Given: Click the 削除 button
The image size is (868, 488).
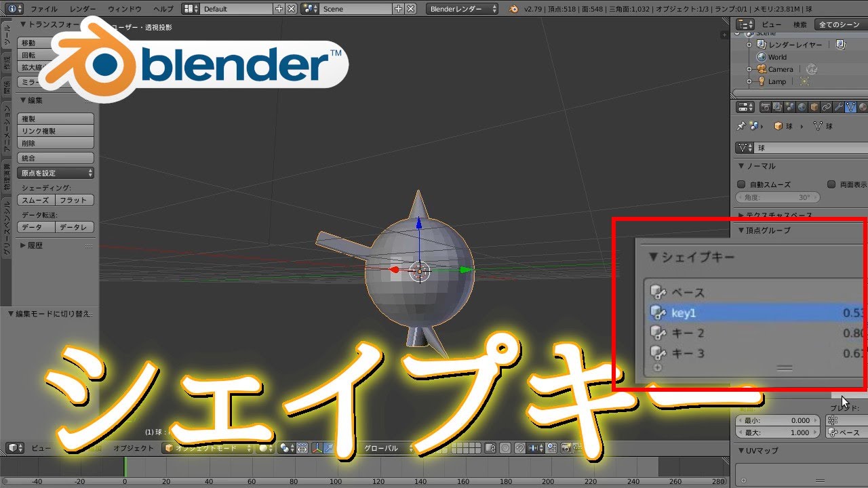Looking at the screenshot, I should point(56,143).
